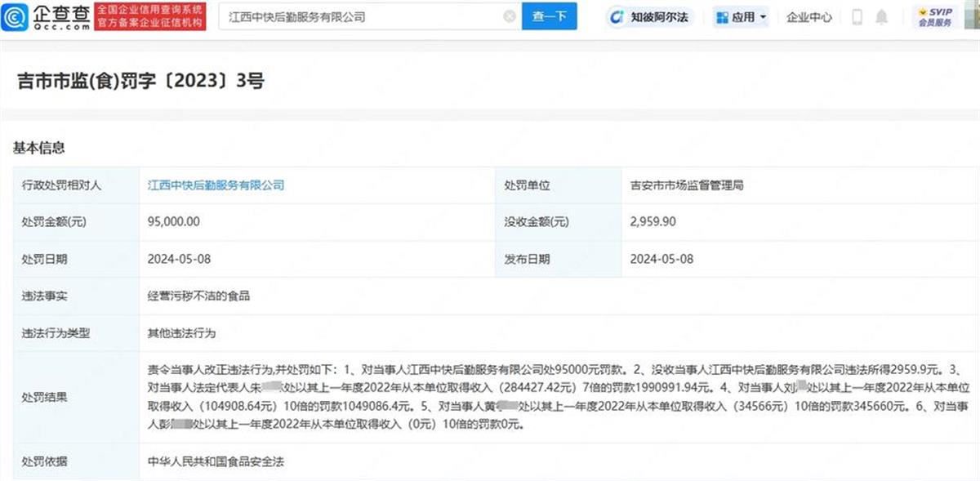Click the 基本信息 section heading
Screen dimensions: 980x481
click(x=39, y=148)
